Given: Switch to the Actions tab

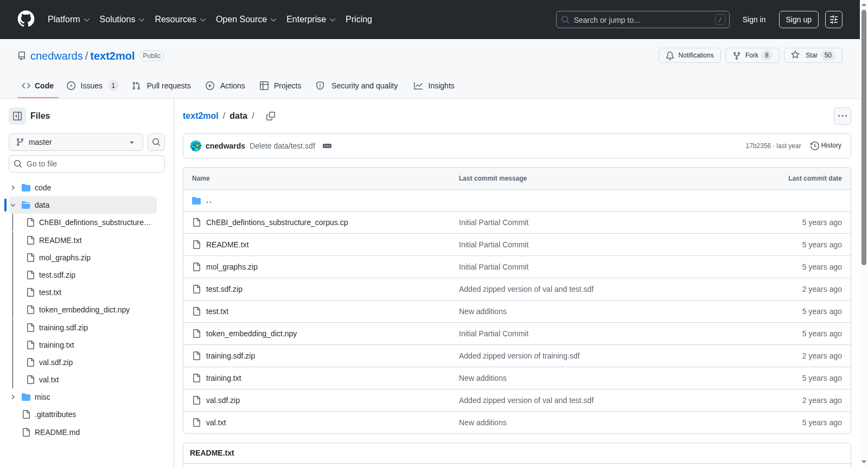Looking at the screenshot, I should (x=225, y=86).
